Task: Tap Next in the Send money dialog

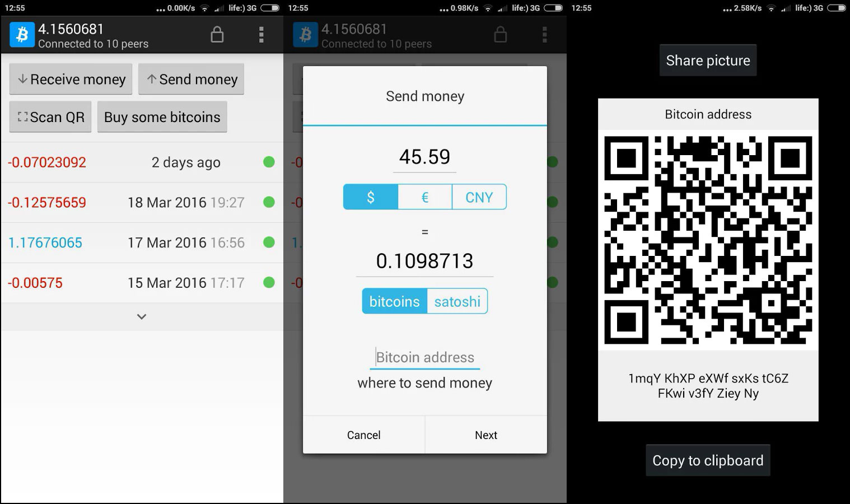Action: pos(486,435)
